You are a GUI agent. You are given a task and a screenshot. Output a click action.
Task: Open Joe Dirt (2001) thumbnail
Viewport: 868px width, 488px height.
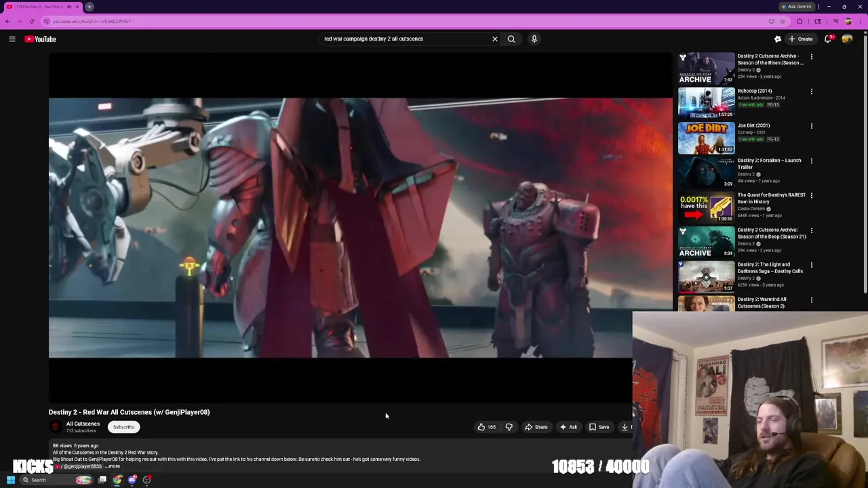[x=706, y=138]
